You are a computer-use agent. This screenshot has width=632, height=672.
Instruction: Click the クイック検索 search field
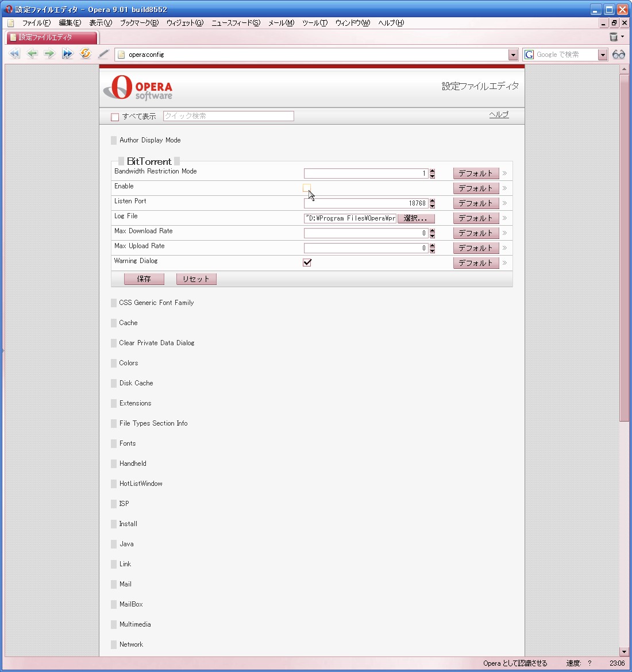point(229,116)
